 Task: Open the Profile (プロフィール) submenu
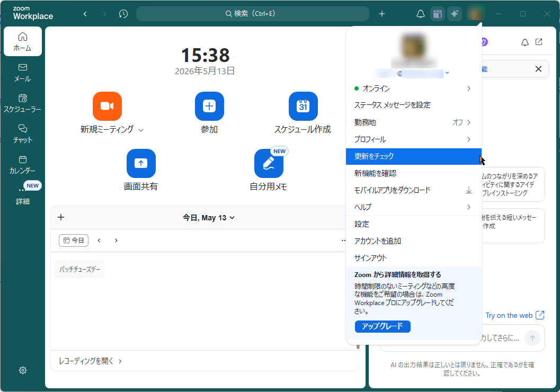(414, 139)
